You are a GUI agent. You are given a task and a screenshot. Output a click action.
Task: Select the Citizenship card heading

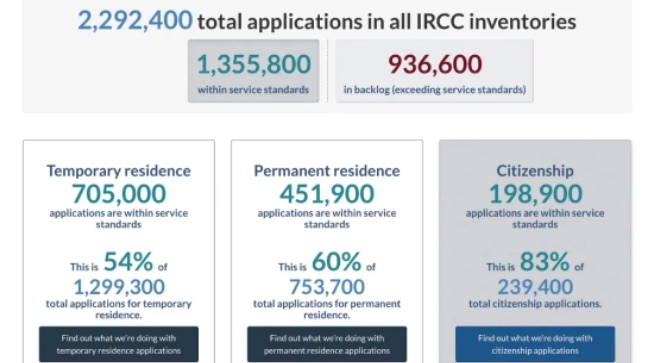pos(535,171)
